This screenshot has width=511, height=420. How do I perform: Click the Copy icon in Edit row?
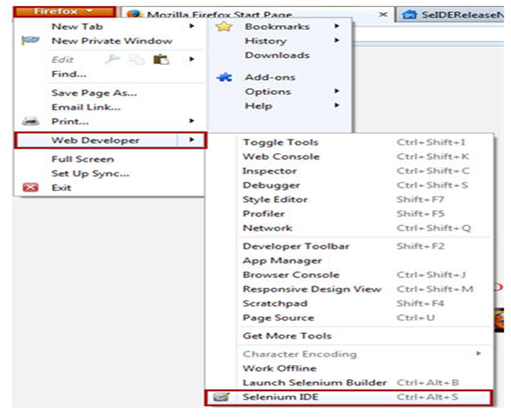coord(137,60)
